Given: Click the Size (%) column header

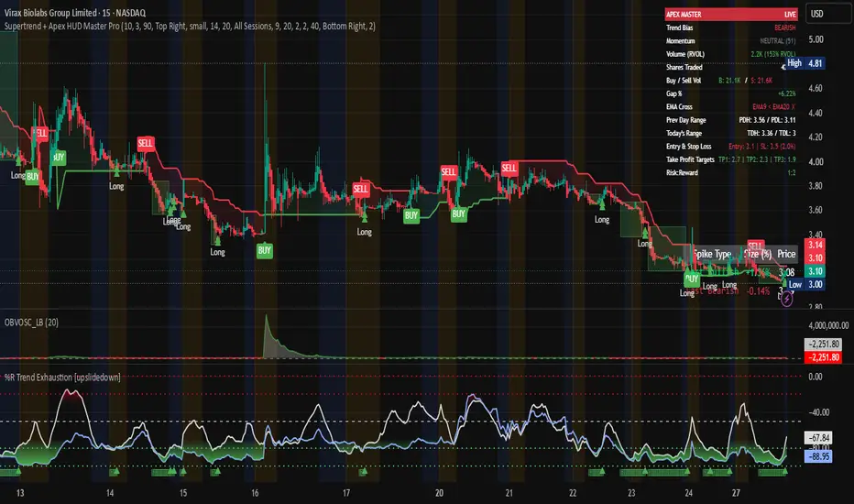Looking at the screenshot, I should pyautogui.click(x=758, y=254).
